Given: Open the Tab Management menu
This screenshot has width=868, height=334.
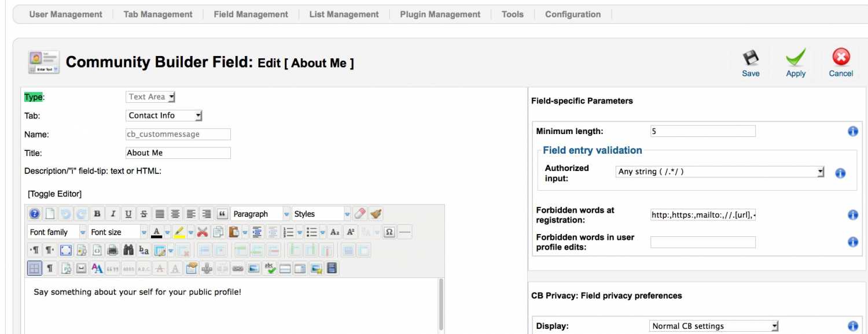Looking at the screenshot, I should point(158,14).
